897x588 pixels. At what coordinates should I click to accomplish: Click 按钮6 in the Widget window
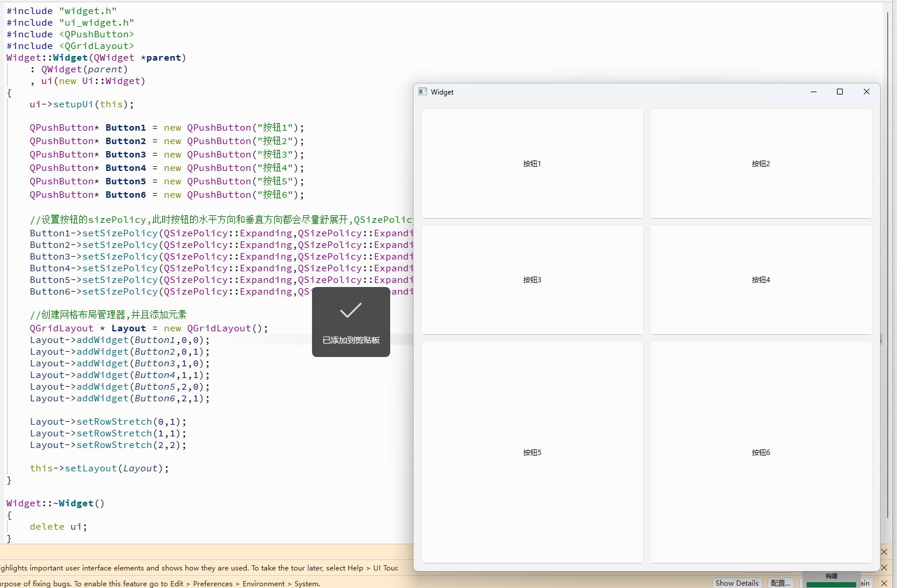tap(761, 452)
